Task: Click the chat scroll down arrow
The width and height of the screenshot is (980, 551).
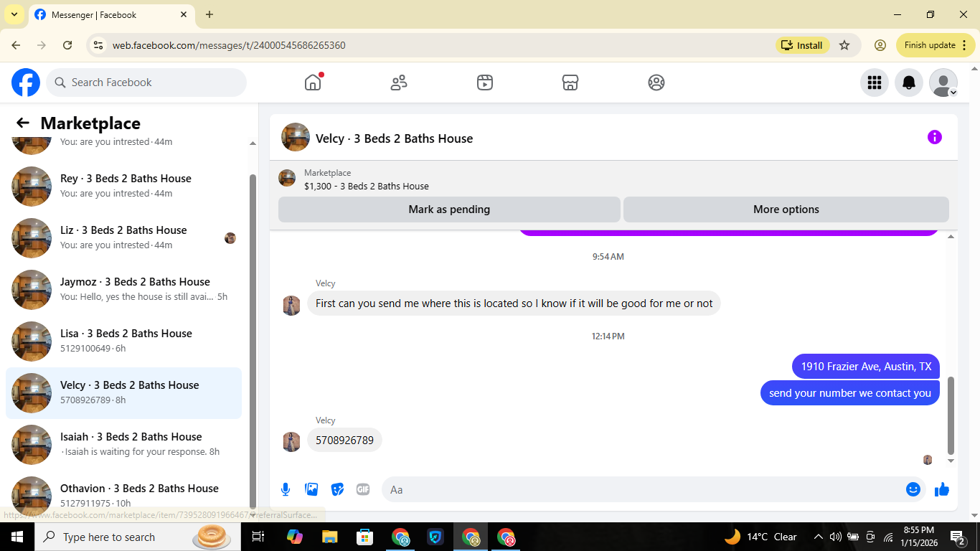Action: 951,461
